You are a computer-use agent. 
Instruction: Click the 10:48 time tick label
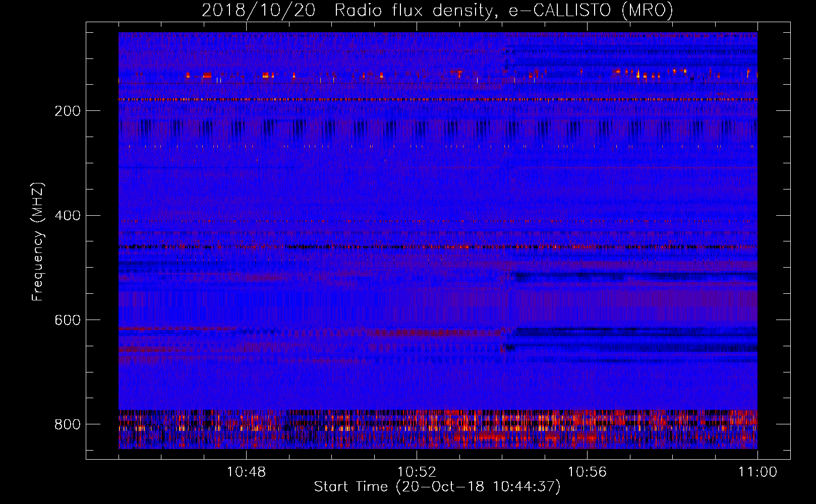246,472
